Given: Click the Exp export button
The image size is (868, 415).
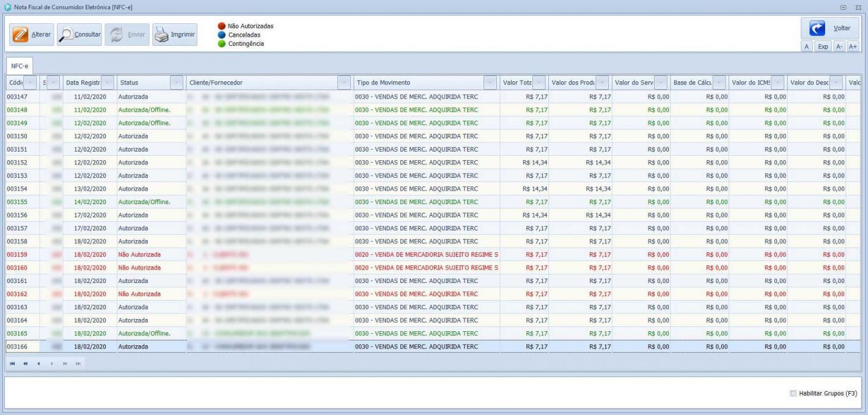Looking at the screenshot, I should coord(823,46).
